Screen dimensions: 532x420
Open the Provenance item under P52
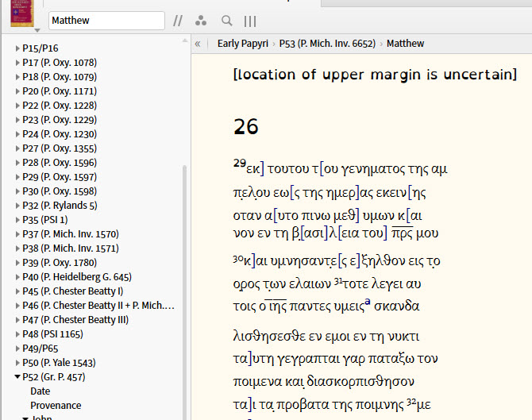(56, 406)
